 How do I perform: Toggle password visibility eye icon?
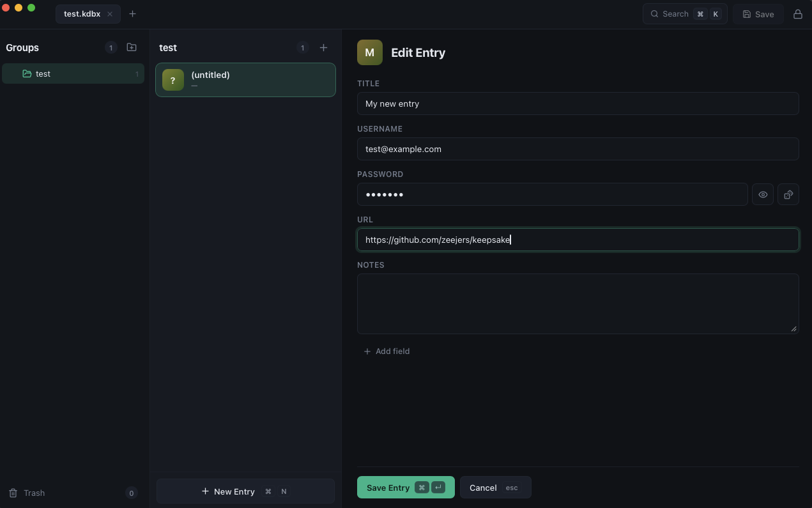[x=763, y=194]
